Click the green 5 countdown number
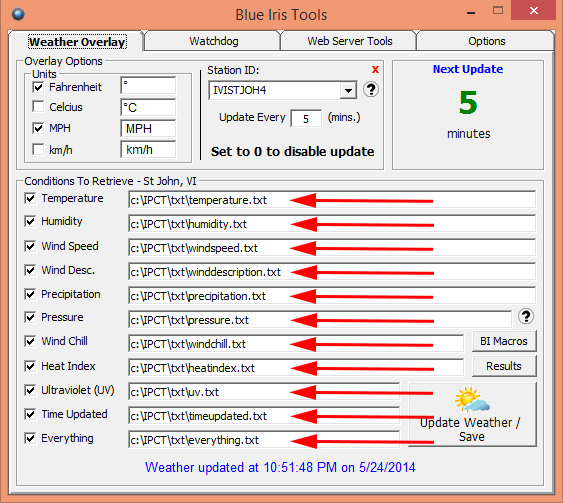563x503 pixels. pos(468,103)
